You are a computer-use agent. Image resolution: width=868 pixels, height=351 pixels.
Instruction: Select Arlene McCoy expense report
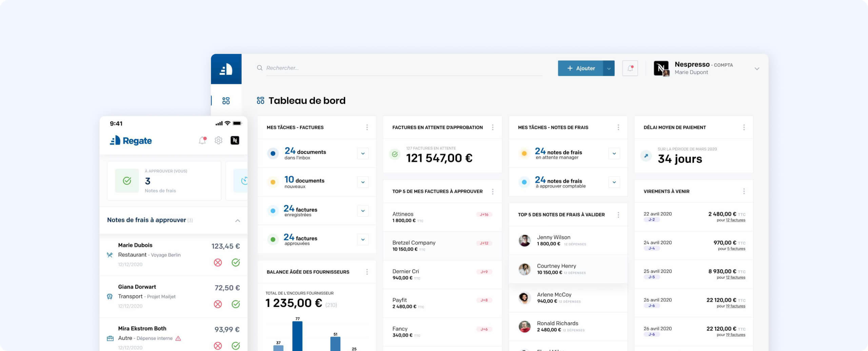568,298
